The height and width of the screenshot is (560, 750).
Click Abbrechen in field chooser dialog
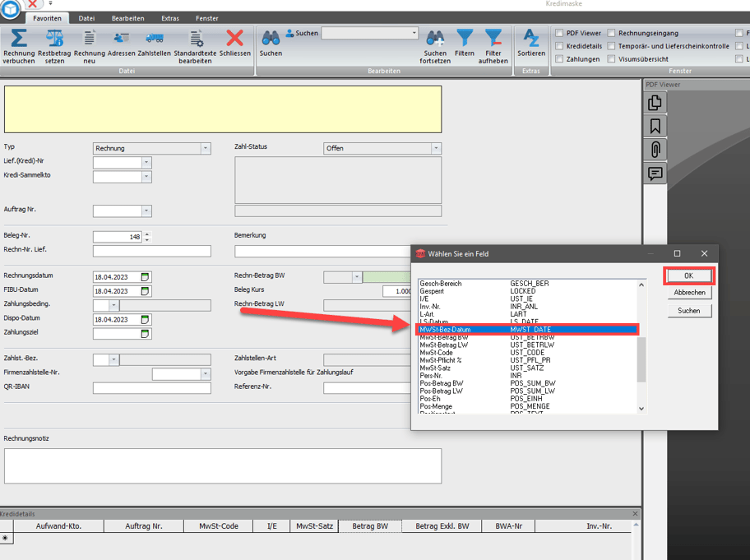[x=689, y=292]
